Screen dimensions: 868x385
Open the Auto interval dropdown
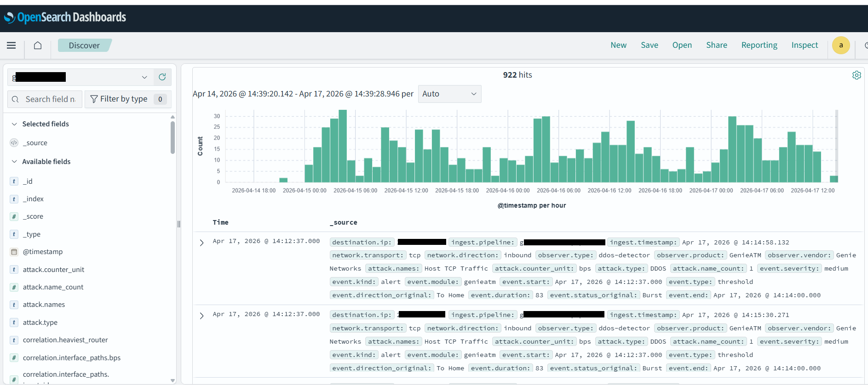pyautogui.click(x=449, y=94)
